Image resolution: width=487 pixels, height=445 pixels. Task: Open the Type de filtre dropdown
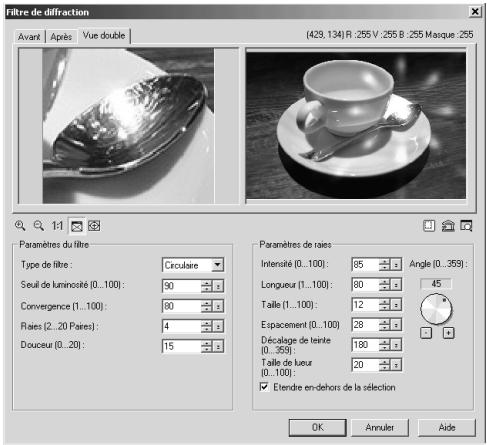(217, 265)
